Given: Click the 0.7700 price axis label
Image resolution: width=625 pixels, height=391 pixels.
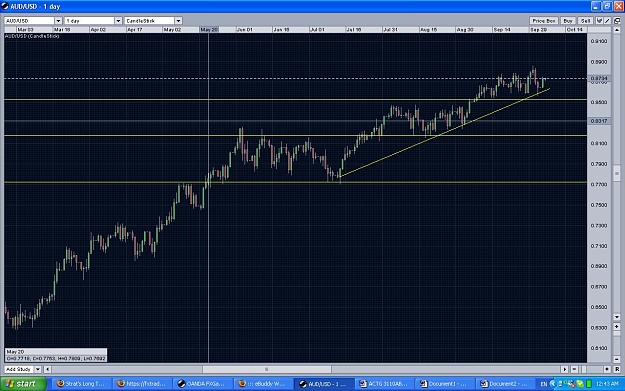Looking at the screenshot, I should point(599,185).
